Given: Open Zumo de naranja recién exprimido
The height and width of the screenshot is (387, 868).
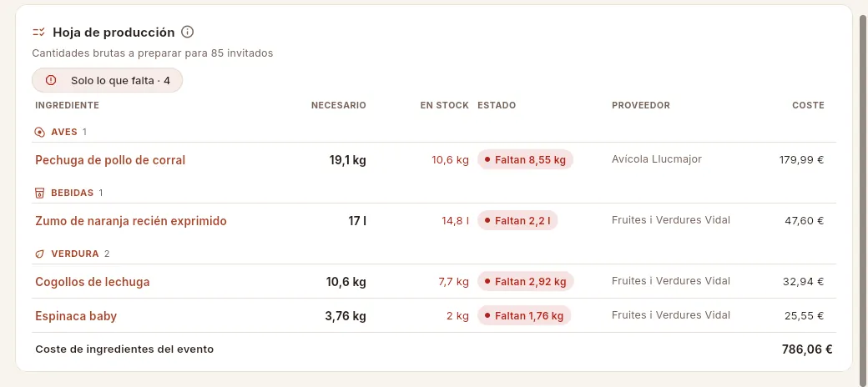Looking at the screenshot, I should click(x=131, y=221).
